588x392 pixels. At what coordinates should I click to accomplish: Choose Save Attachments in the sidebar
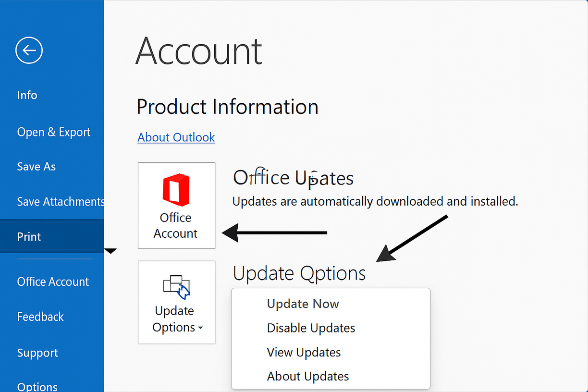60,201
